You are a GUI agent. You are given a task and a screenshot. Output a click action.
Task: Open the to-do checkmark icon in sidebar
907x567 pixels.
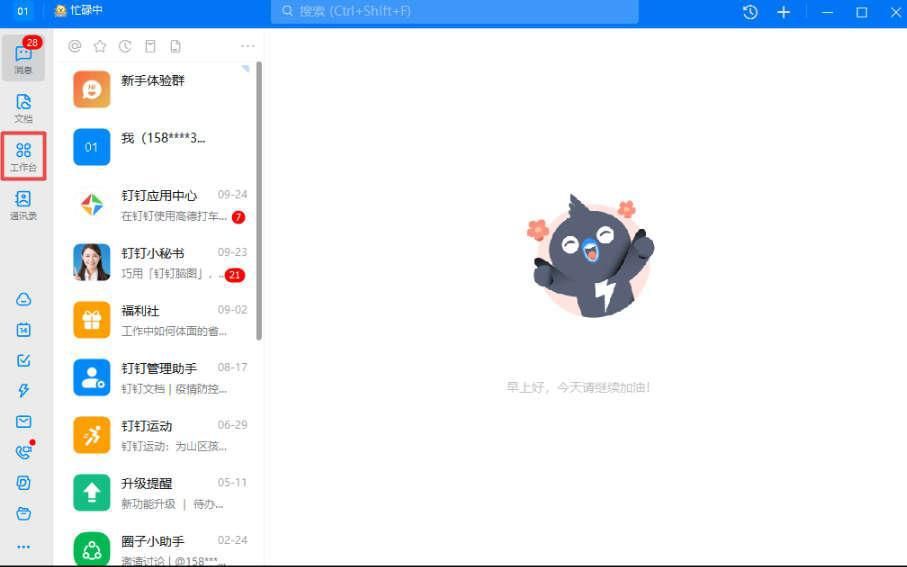[x=23, y=360]
